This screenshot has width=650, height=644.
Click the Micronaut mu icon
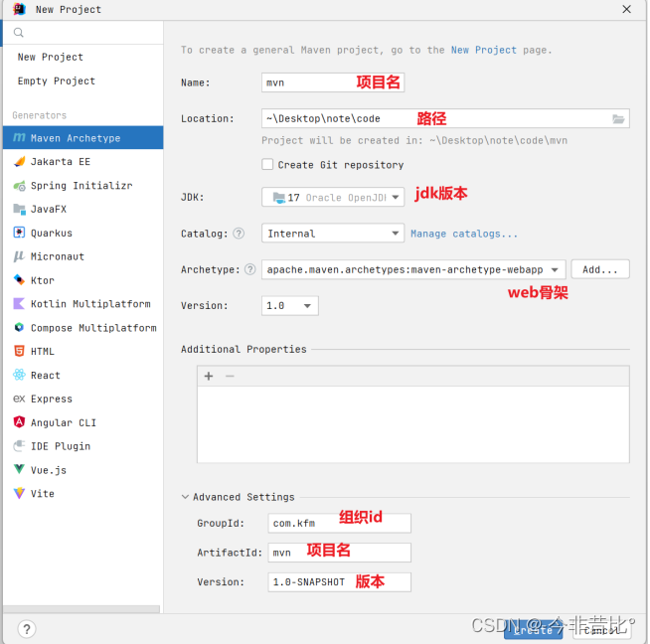pos(19,256)
